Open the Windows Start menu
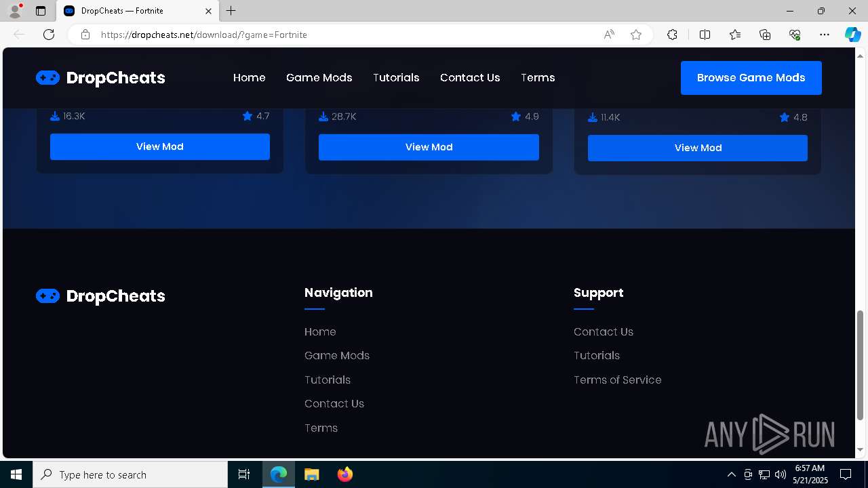This screenshot has height=488, width=868. click(16, 474)
